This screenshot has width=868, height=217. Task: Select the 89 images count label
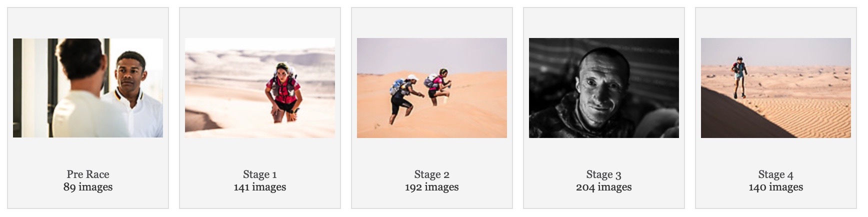click(x=88, y=187)
